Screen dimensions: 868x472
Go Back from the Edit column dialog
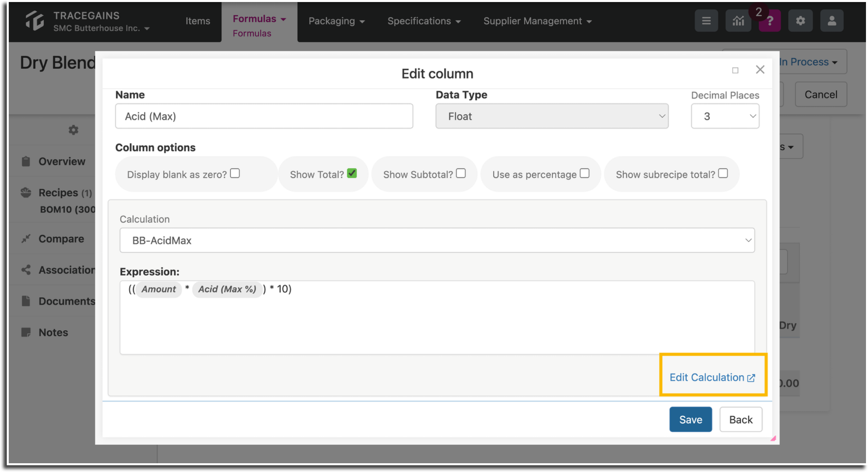coord(740,419)
